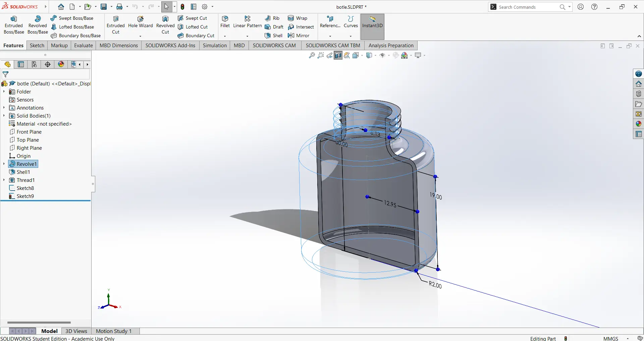
Task: Click the R2.00 radius dimension
Action: pyautogui.click(x=435, y=285)
